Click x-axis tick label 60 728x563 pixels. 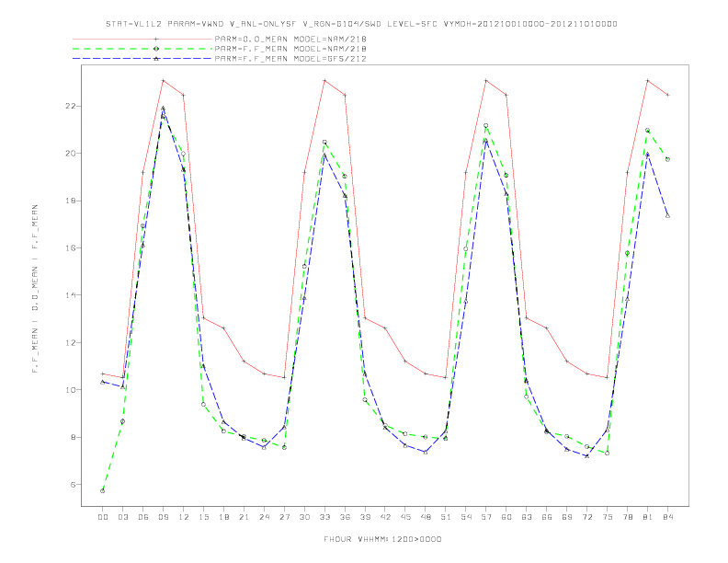tap(506, 517)
